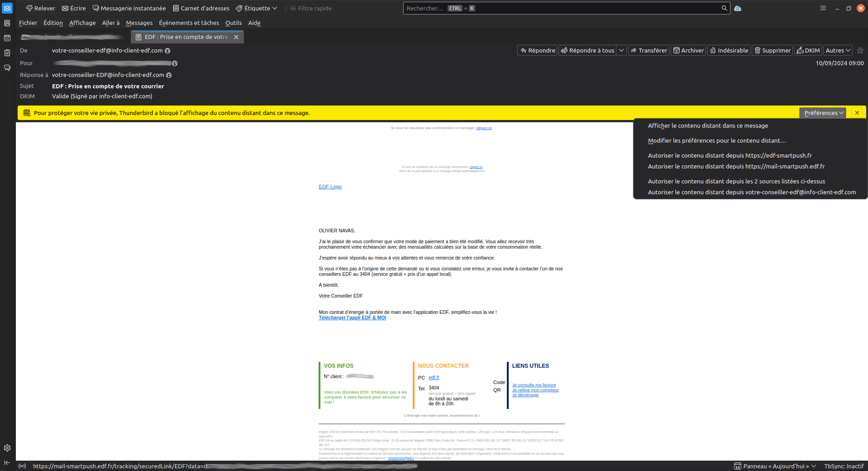This screenshot has width=868, height=471.
Task: Click Télécharger l'appli EDF & MOI link
Action: point(352,318)
